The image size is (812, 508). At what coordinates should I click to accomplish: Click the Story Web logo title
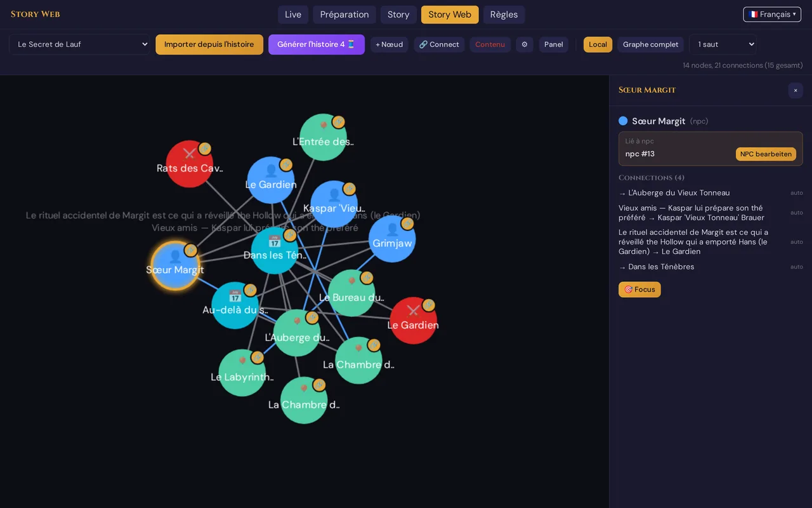click(36, 15)
